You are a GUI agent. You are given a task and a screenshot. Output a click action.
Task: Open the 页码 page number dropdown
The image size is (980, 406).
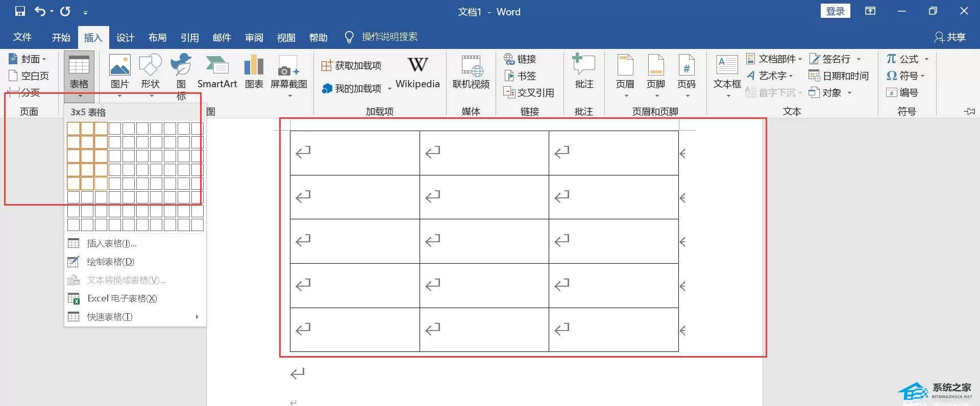tap(687, 96)
